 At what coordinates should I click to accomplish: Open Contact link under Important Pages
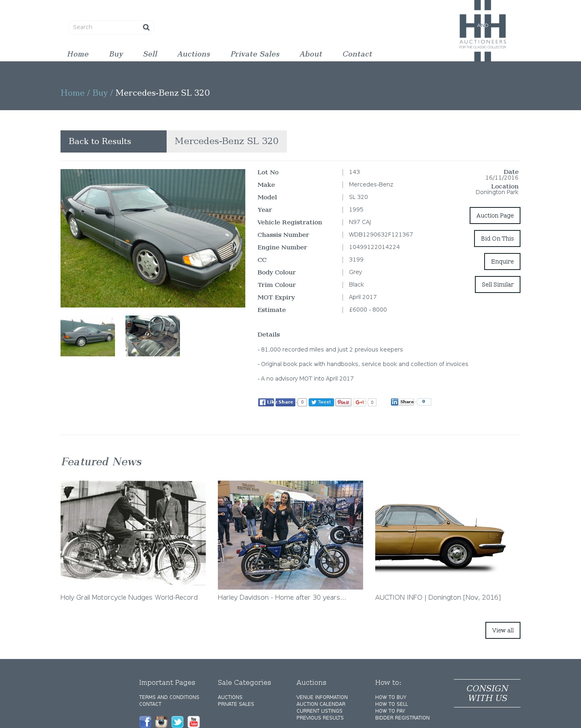click(150, 704)
